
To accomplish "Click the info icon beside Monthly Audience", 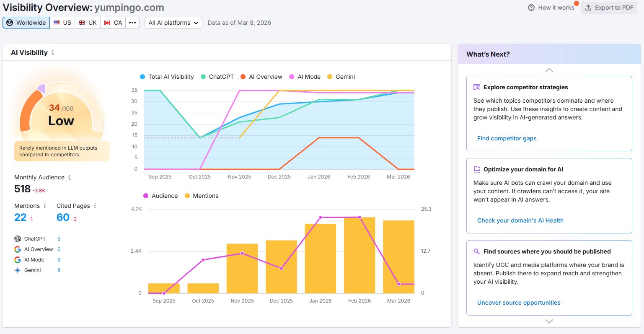I will click(x=70, y=177).
